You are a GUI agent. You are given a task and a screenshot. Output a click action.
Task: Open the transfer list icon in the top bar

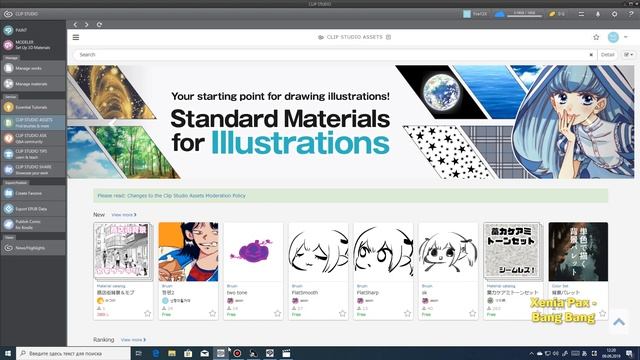581,14
